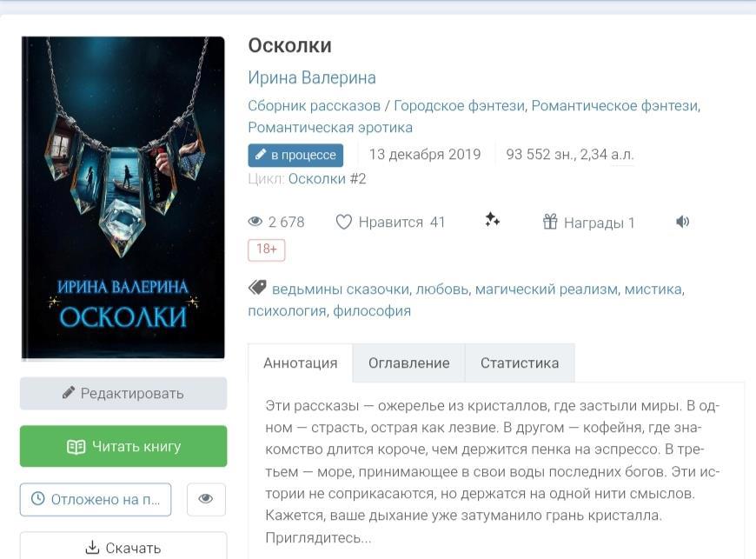This screenshot has width=756, height=559.
Task: Click the heart icon to like the book
Action: (344, 222)
